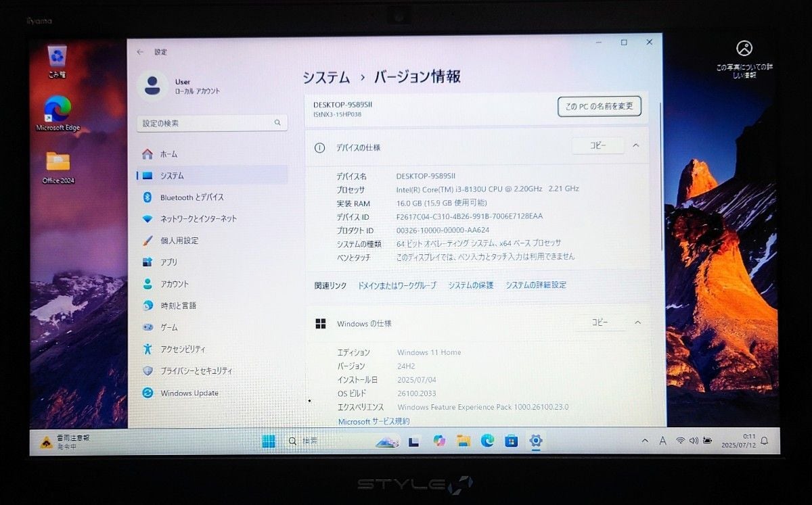Open File Explorer from the taskbar
The width and height of the screenshot is (812, 505).
[x=464, y=441]
